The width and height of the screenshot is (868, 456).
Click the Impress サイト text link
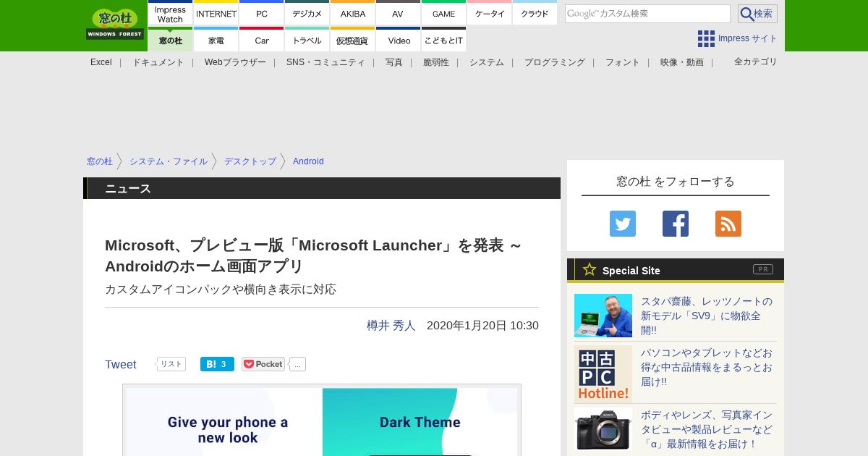pyautogui.click(x=748, y=38)
